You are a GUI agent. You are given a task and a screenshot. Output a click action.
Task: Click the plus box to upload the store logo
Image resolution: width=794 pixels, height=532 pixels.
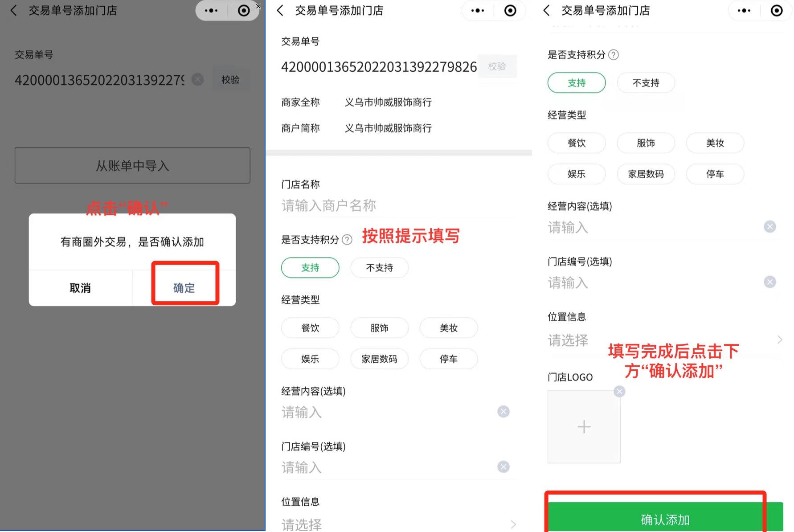584,427
